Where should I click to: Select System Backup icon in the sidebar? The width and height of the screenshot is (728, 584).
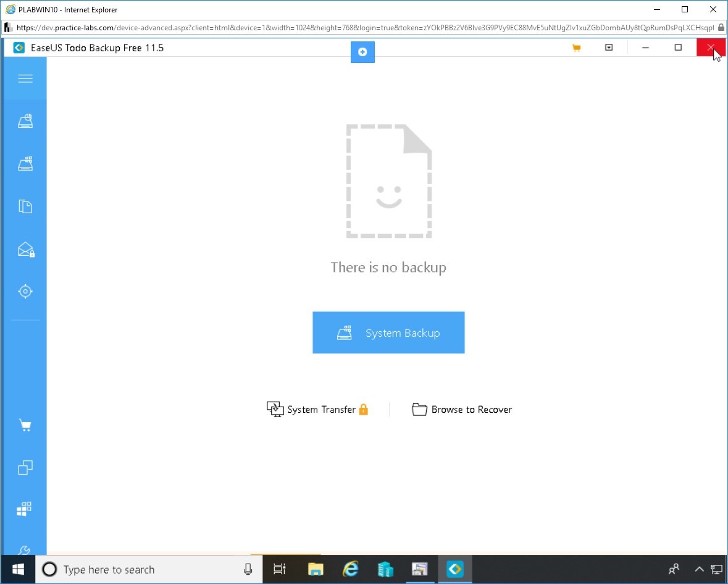[x=25, y=164]
